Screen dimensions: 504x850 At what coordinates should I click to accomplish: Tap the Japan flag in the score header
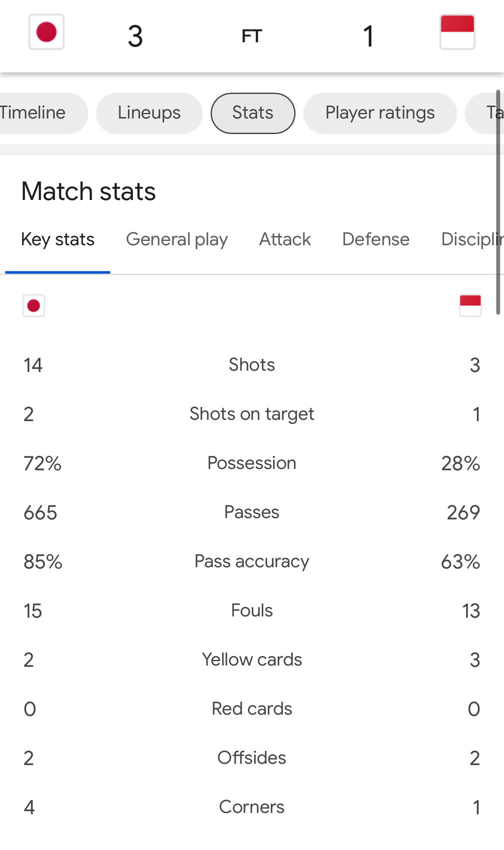(47, 32)
